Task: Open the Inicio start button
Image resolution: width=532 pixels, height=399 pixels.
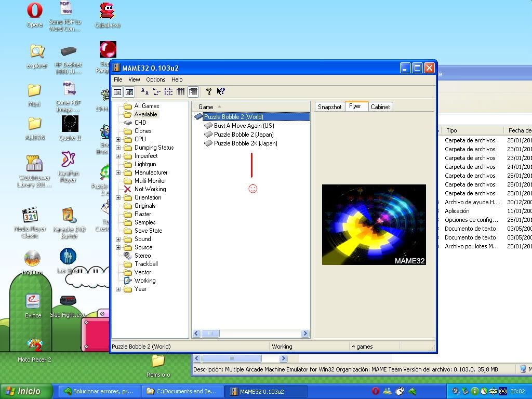Action: pyautogui.click(x=26, y=391)
